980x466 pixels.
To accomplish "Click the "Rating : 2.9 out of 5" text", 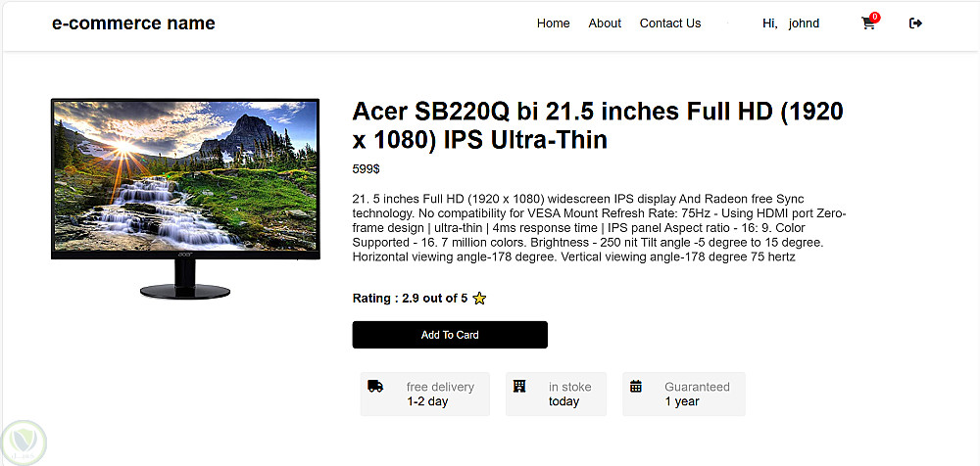I will coord(410,299).
